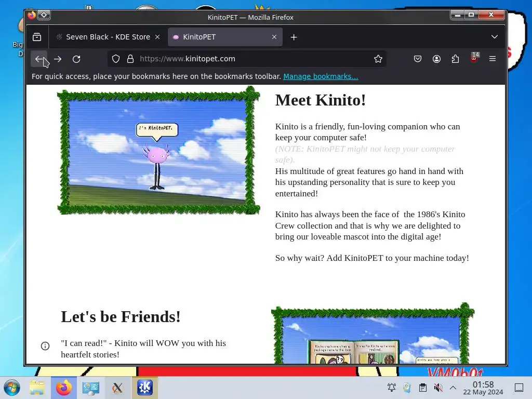532x399 pixels.
Task: Open the Firefox hamburger menu
Action: click(x=493, y=59)
